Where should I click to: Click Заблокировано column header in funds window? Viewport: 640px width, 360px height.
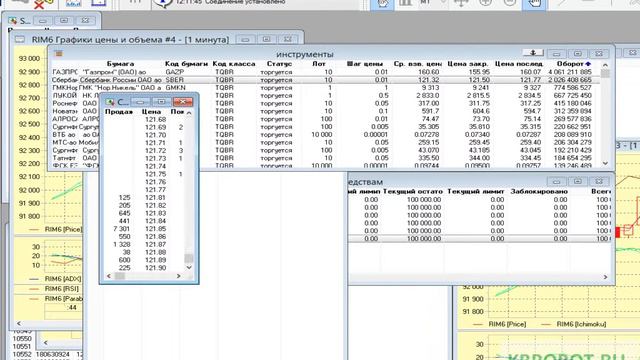click(539, 191)
